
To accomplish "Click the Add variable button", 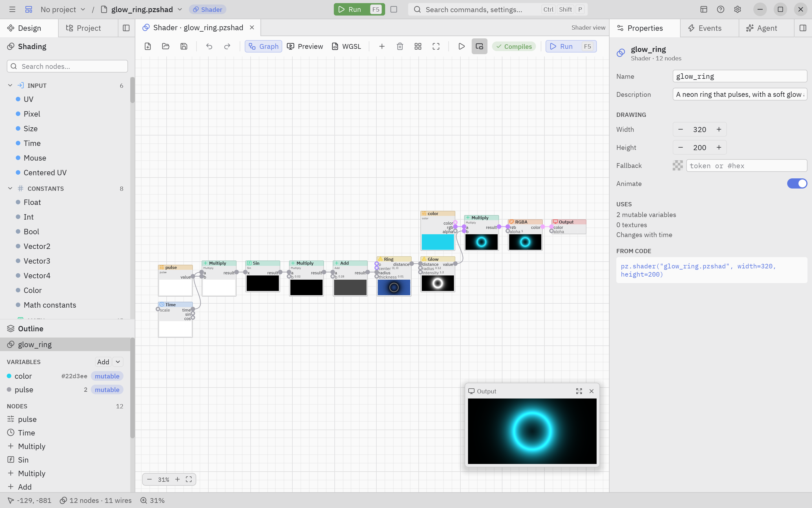I will (103, 362).
